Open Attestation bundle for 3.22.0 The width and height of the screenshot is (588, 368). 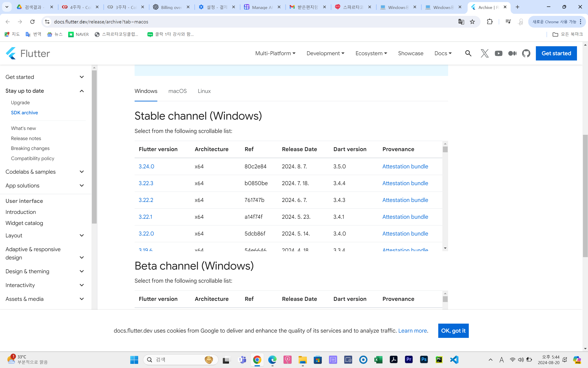click(405, 233)
